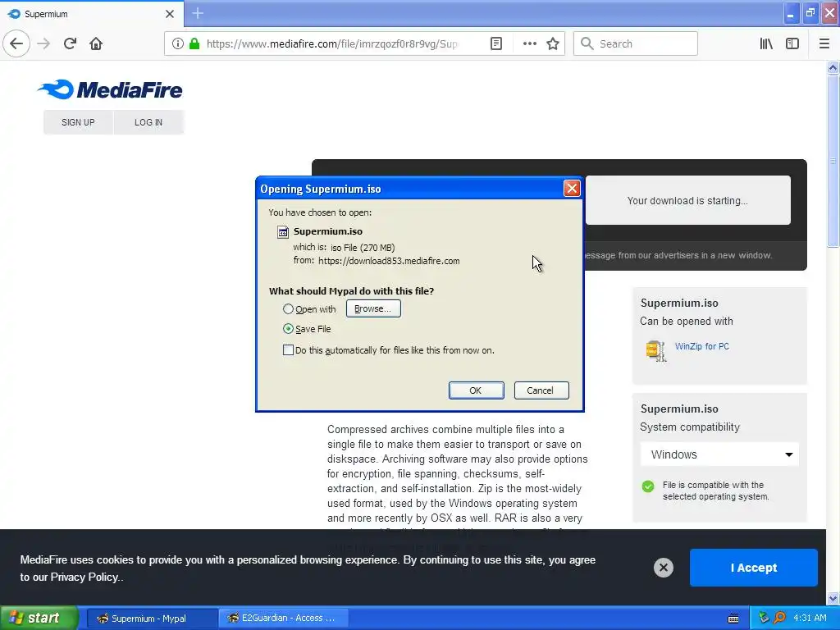The width and height of the screenshot is (840, 630).
Task: Click the Supermium.iso filename in dialog
Action: (328, 231)
